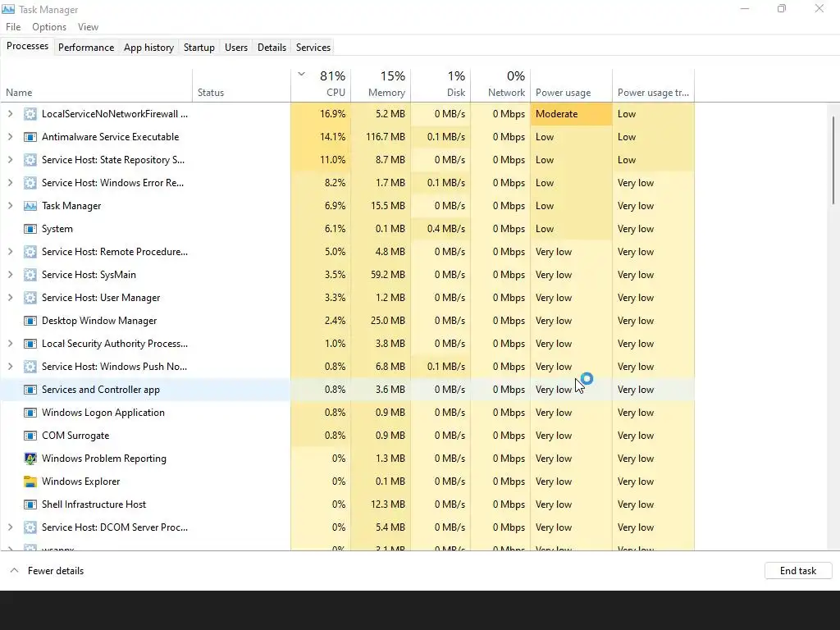Screen dimensions: 840x630
Task: Sort processes by Memory column header
Action: (381, 84)
